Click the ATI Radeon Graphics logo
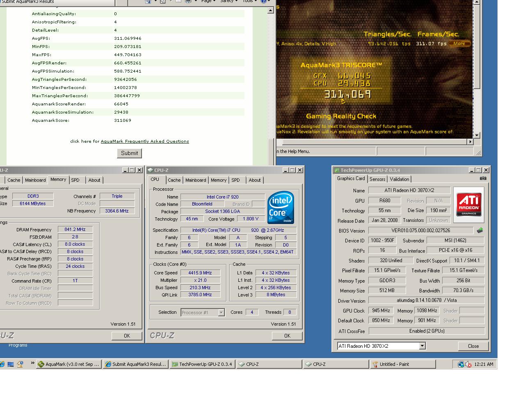 pyautogui.click(x=469, y=205)
